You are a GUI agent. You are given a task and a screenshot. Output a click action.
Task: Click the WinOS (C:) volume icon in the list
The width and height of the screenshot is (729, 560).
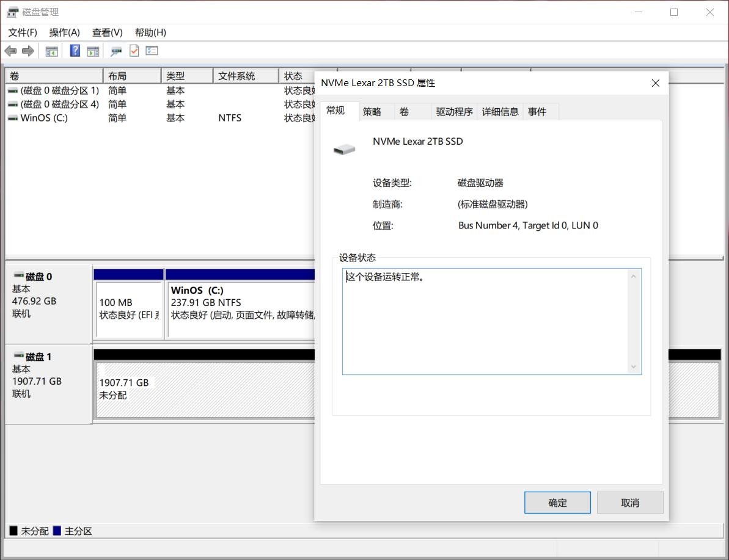click(x=13, y=117)
